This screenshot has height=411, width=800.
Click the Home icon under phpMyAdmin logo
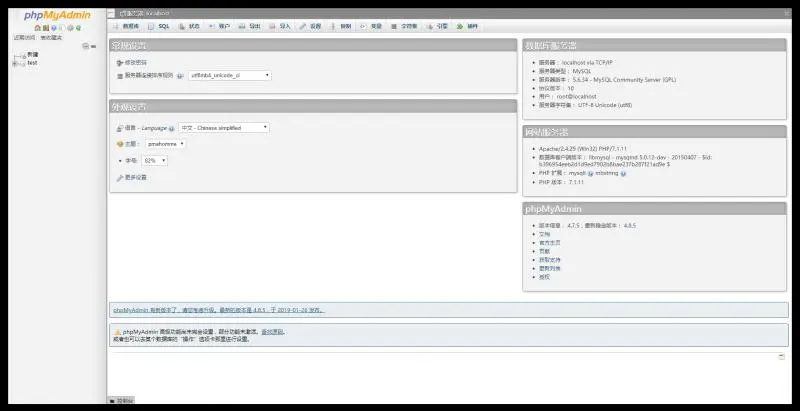pyautogui.click(x=38, y=28)
